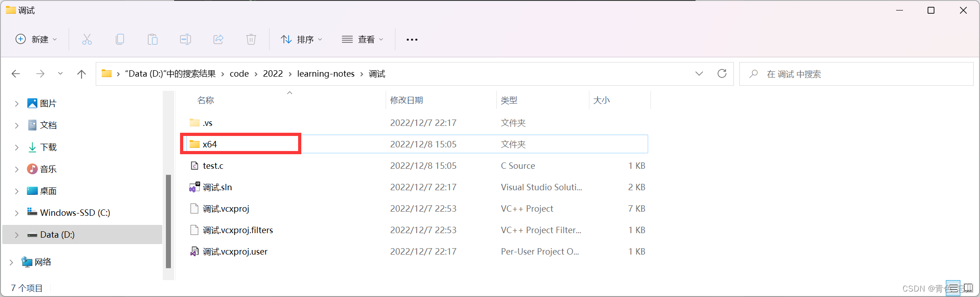Viewport: 980px width, 297px height.
Task: Click the Cut scissors icon
Action: click(x=87, y=40)
